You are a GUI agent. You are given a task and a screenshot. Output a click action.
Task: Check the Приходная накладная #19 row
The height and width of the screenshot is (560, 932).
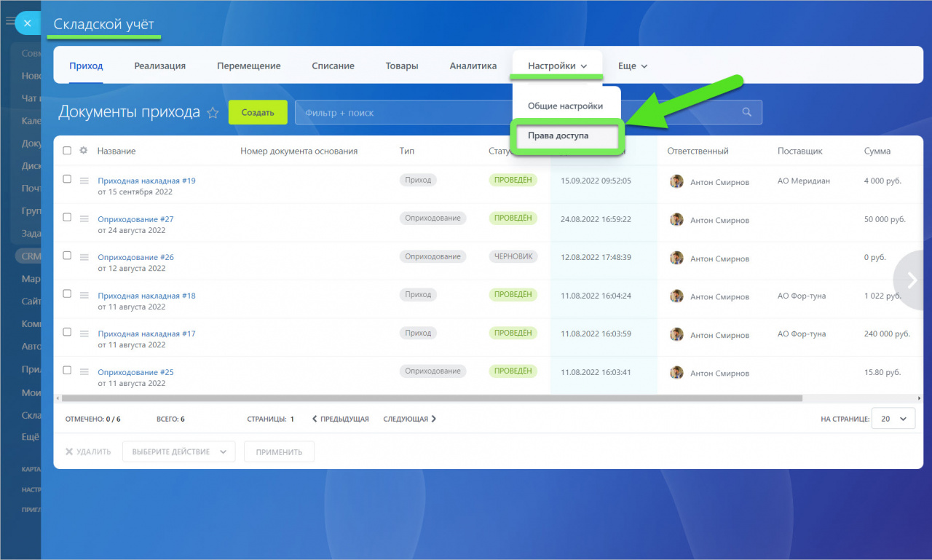click(67, 179)
